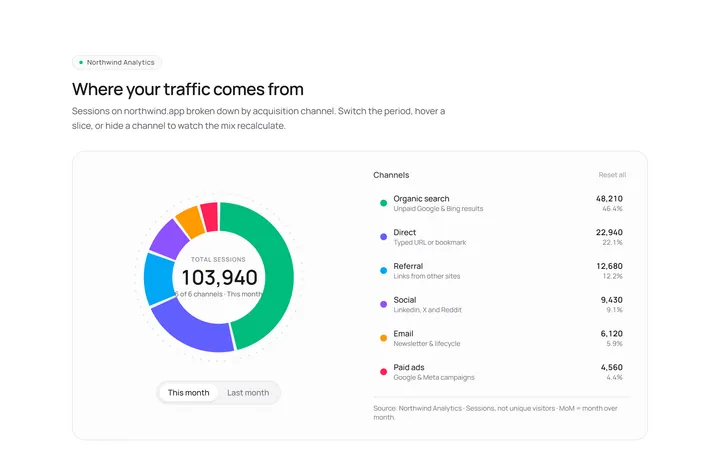
Task: Select the purple Social donut slice
Action: click(169, 239)
